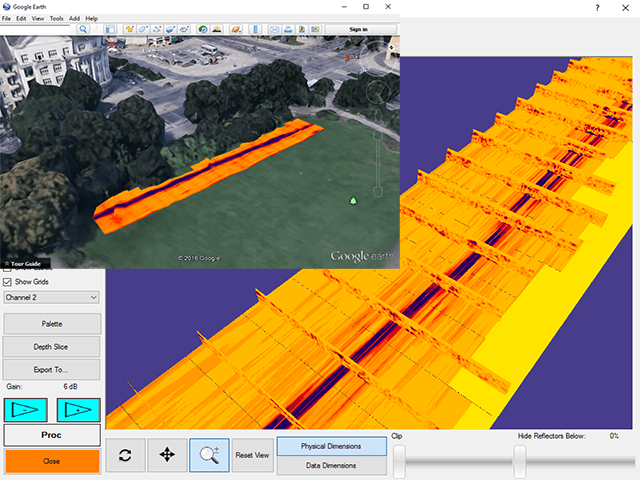Activate the zoom magnifier tool
Screen dimensions: 640x480
[x=209, y=455]
